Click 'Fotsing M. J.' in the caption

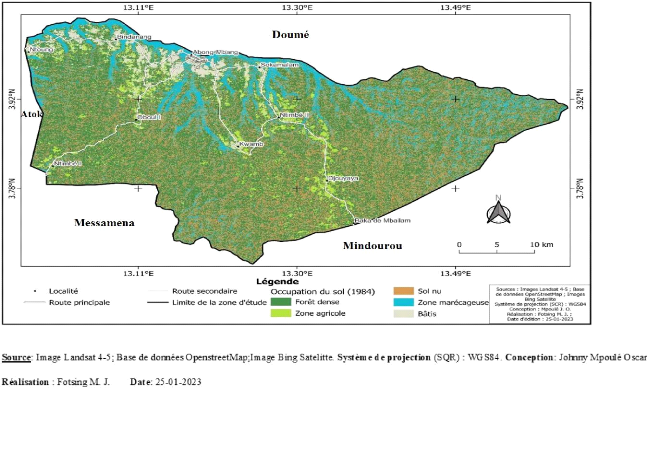click(83, 382)
